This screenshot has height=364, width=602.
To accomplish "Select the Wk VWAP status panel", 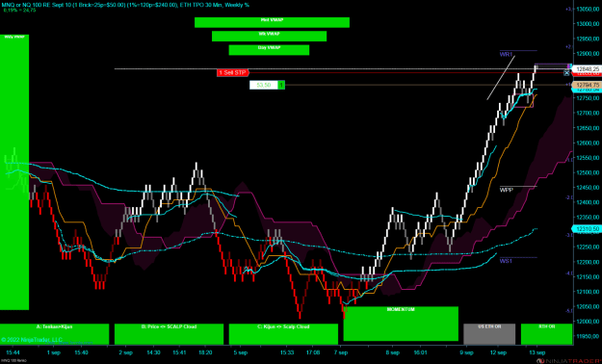I will (269, 36).
